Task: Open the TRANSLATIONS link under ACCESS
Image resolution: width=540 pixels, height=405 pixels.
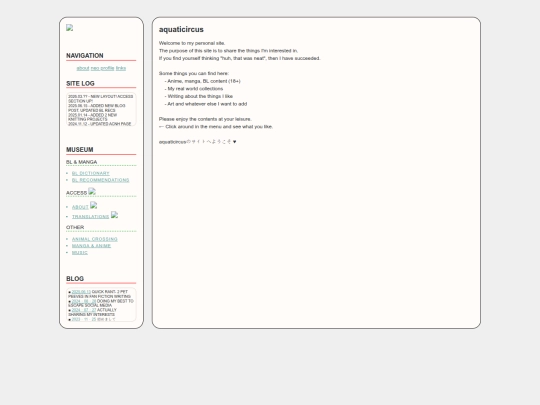Action: [x=91, y=217]
